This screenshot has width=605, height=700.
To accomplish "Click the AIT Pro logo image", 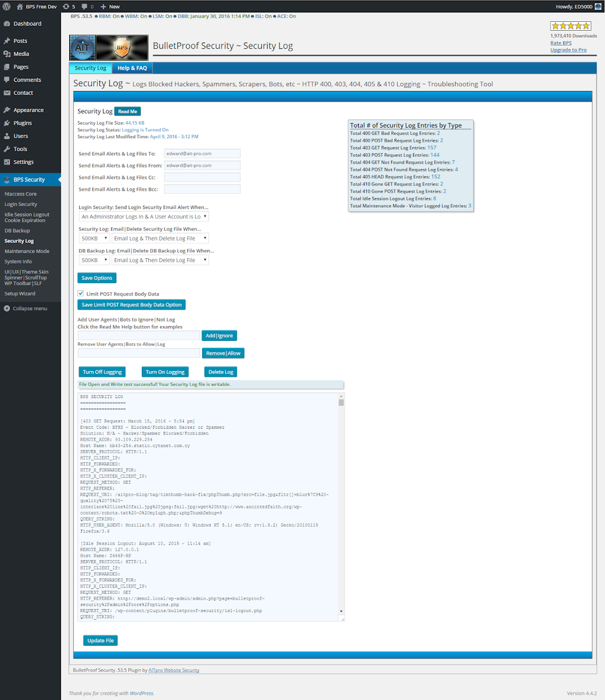I will [x=83, y=47].
